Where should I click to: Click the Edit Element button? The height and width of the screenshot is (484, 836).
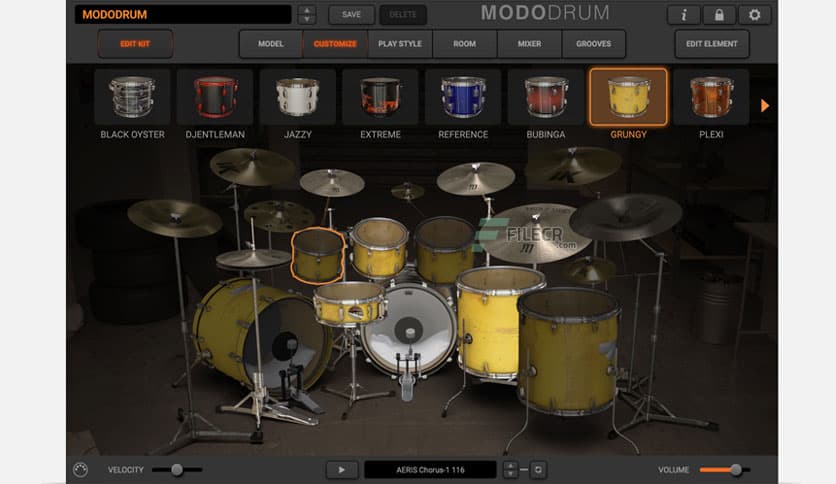click(712, 44)
